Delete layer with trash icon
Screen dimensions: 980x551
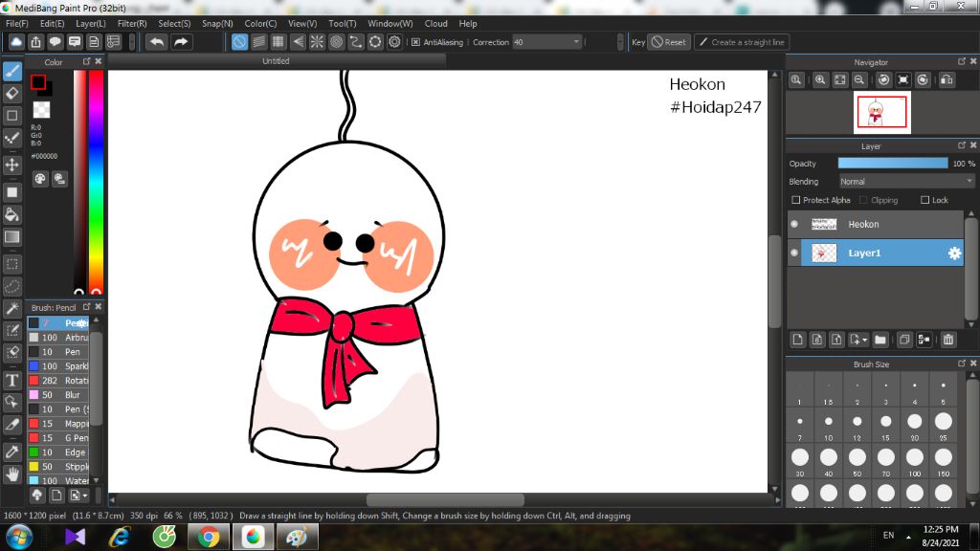pos(948,340)
